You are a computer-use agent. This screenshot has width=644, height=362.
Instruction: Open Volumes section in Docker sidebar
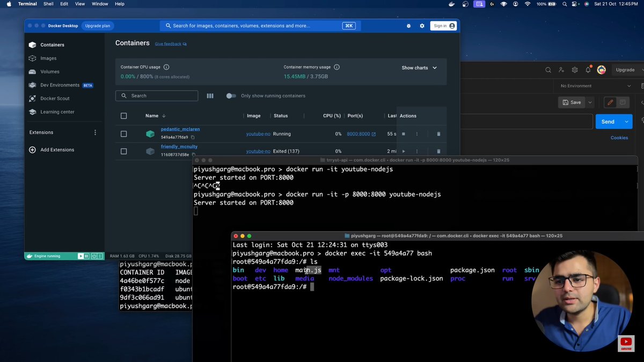(50, 72)
